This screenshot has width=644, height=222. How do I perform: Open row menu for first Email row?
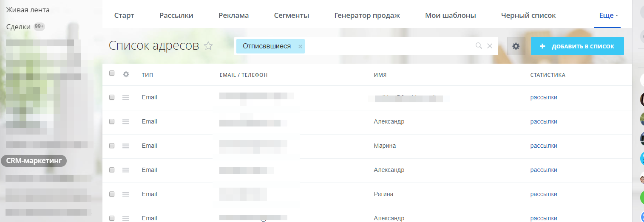[125, 97]
